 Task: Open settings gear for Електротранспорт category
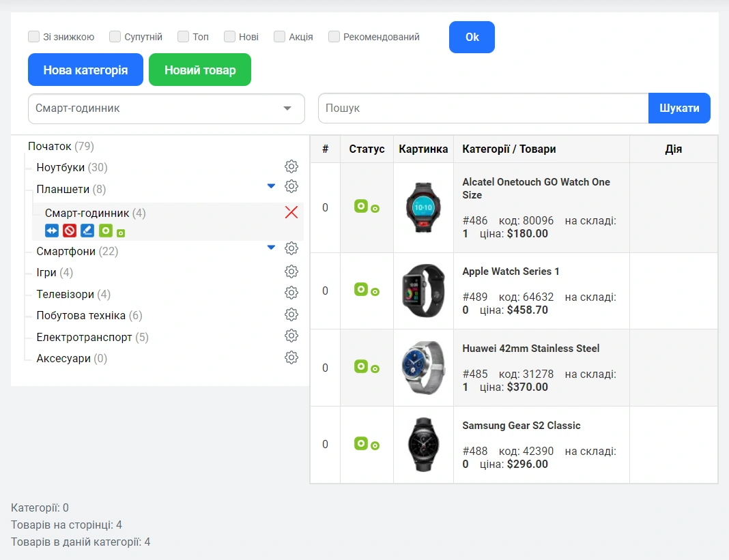(291, 336)
